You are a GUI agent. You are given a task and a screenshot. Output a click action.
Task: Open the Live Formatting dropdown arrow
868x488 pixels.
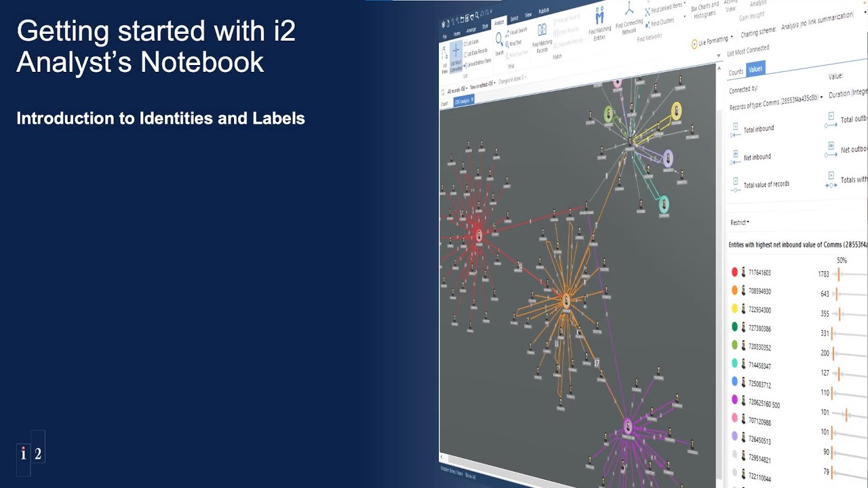coord(732,37)
